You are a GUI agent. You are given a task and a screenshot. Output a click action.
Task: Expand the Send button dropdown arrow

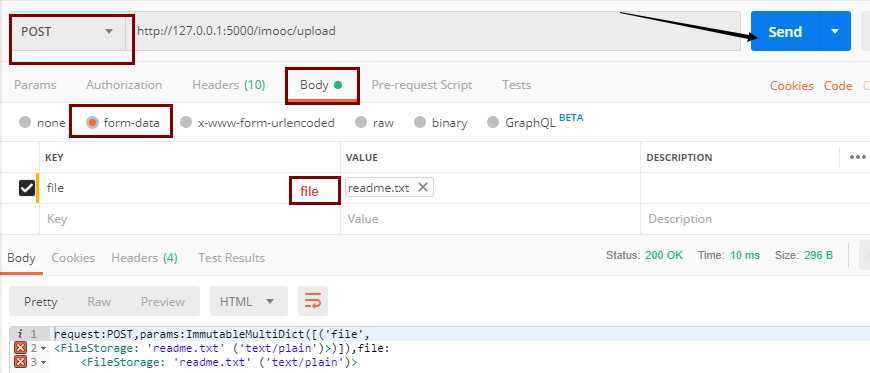point(835,32)
